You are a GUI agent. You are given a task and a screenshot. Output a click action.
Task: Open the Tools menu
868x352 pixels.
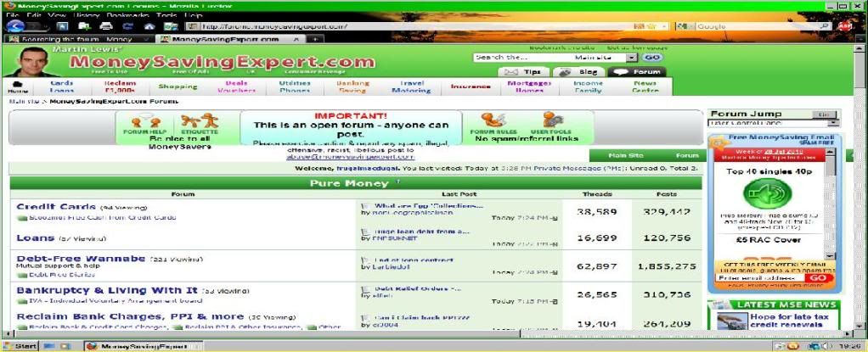tap(166, 15)
